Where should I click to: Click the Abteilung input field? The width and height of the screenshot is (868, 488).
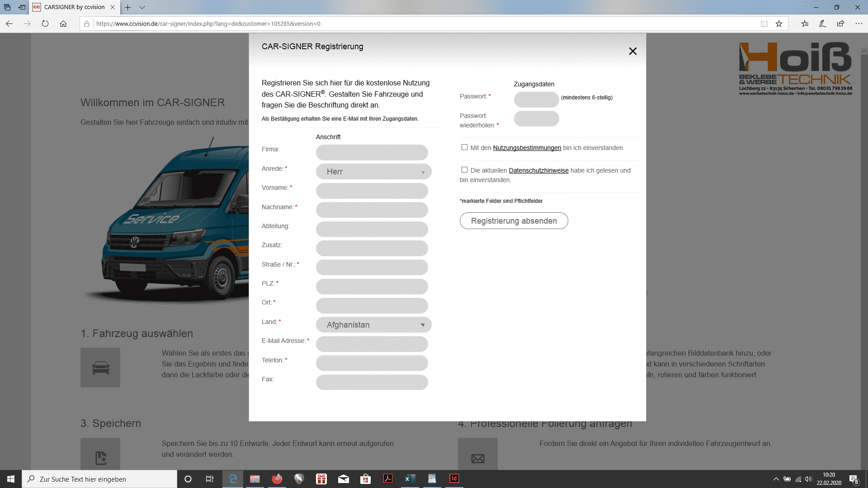click(x=372, y=229)
